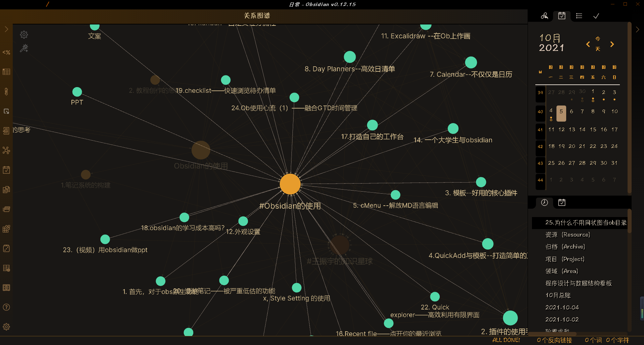This screenshot has width=644, height=345.
Task: Open graph view settings gear
Action: [x=24, y=34]
